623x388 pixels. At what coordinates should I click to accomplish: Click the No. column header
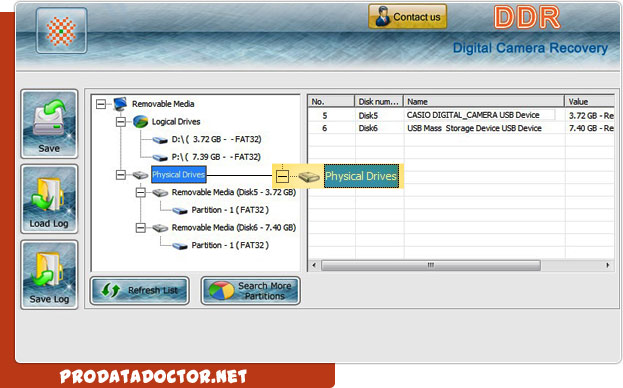[331, 101]
